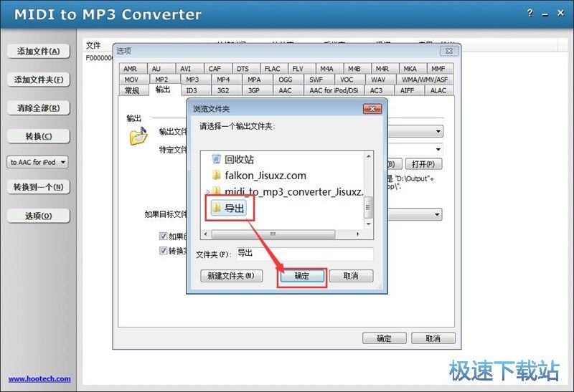Switch to the WMA/WMV/ASF tab
Image resolution: width=574 pixels, height=392 pixels.
click(425, 80)
